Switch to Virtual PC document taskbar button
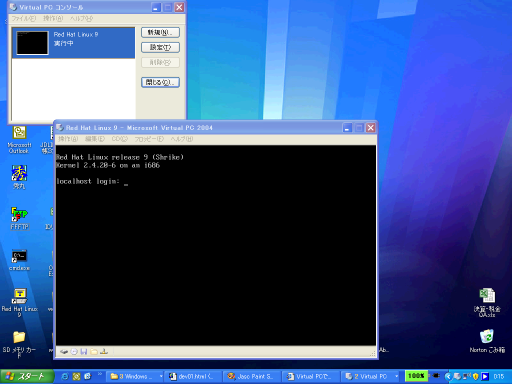 point(311,376)
